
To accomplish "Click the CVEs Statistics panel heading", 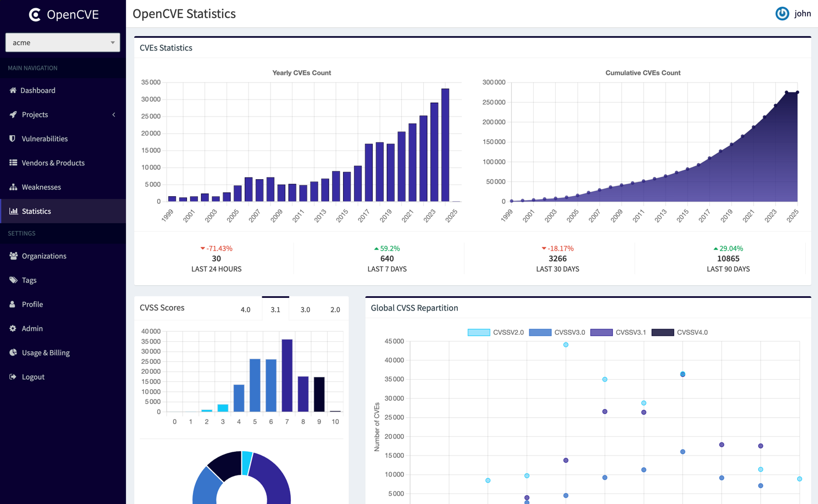I will point(166,48).
